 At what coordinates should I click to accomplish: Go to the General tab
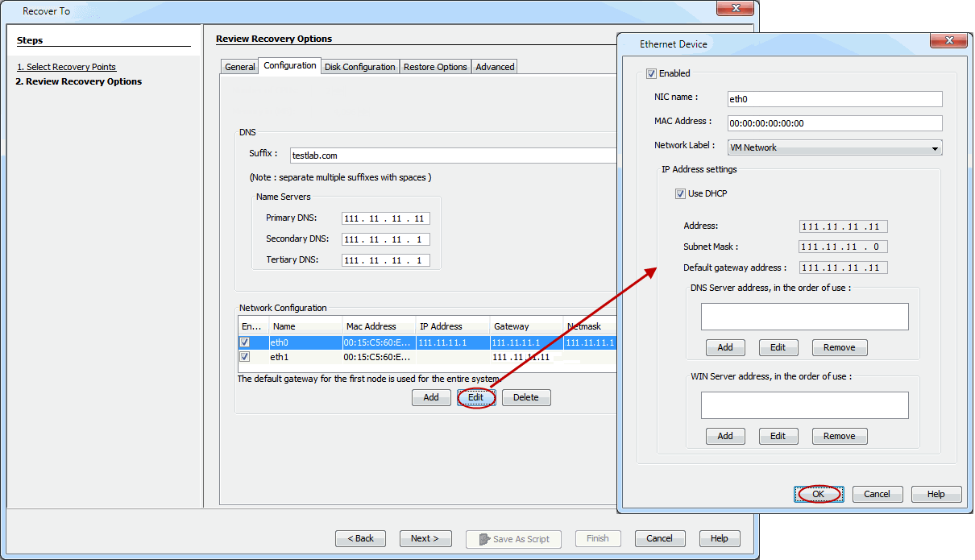click(x=239, y=67)
